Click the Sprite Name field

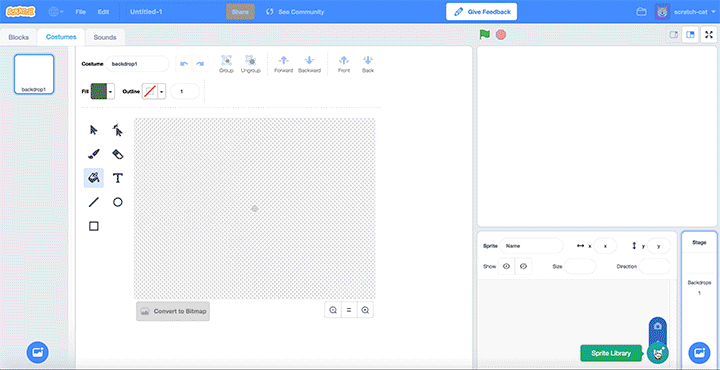531,246
